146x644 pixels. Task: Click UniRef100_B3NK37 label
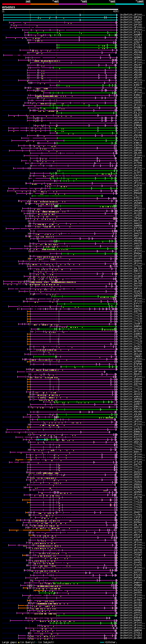(131, 143)
